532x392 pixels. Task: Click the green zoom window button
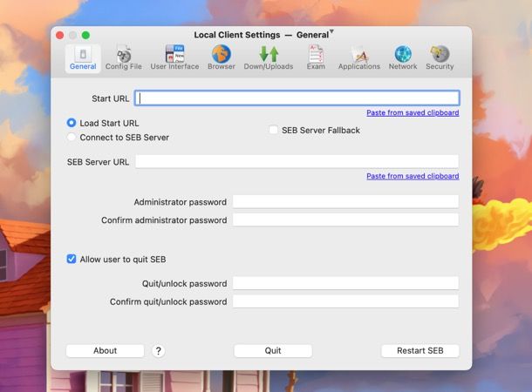point(85,35)
